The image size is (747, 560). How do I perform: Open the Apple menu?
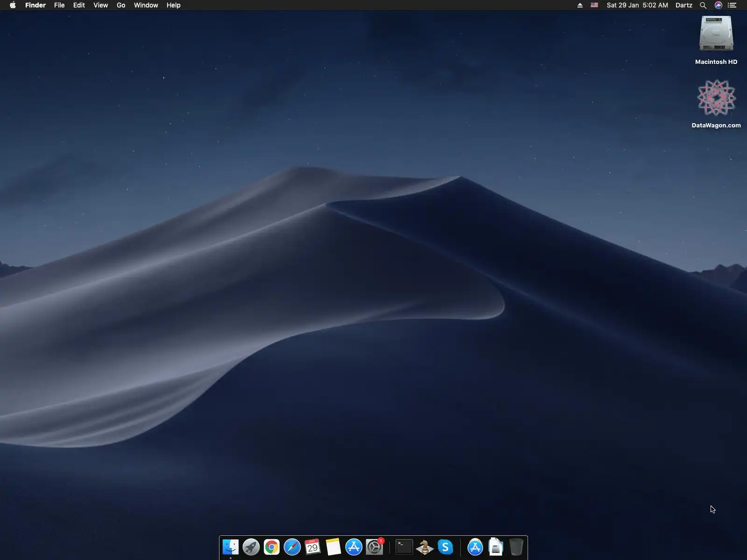click(x=13, y=5)
